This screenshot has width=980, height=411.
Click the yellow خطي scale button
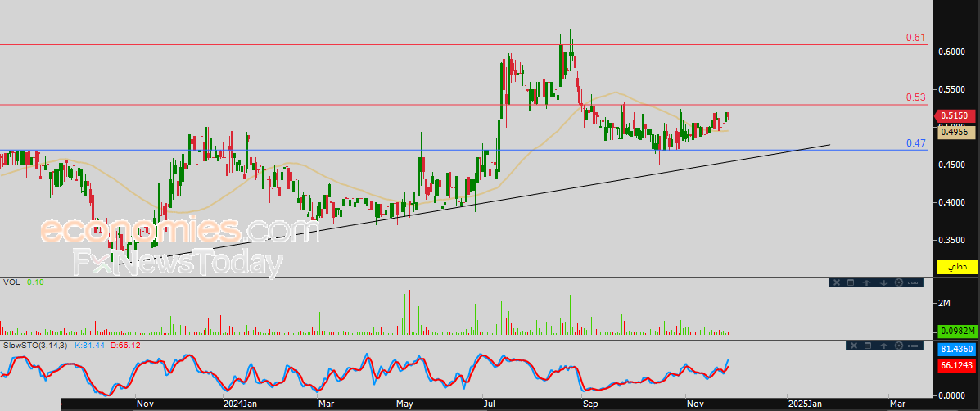click(956, 267)
